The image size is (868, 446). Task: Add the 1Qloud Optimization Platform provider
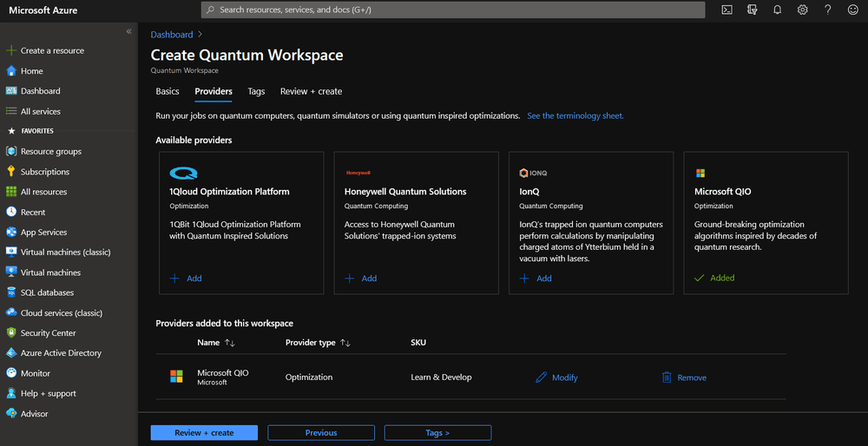[x=186, y=279]
